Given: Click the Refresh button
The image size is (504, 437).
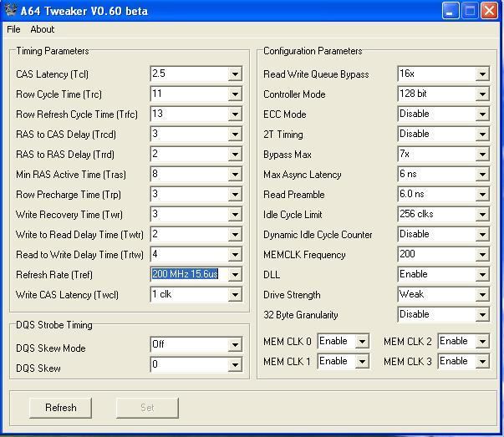Looking at the screenshot, I should pos(60,408).
